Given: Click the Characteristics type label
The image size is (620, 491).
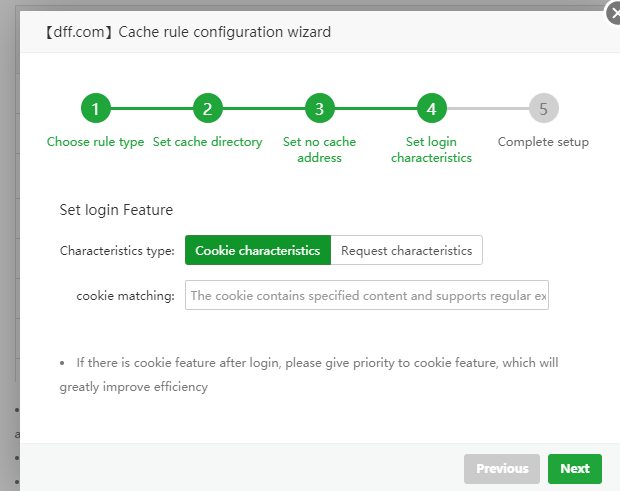Looking at the screenshot, I should point(117,251).
